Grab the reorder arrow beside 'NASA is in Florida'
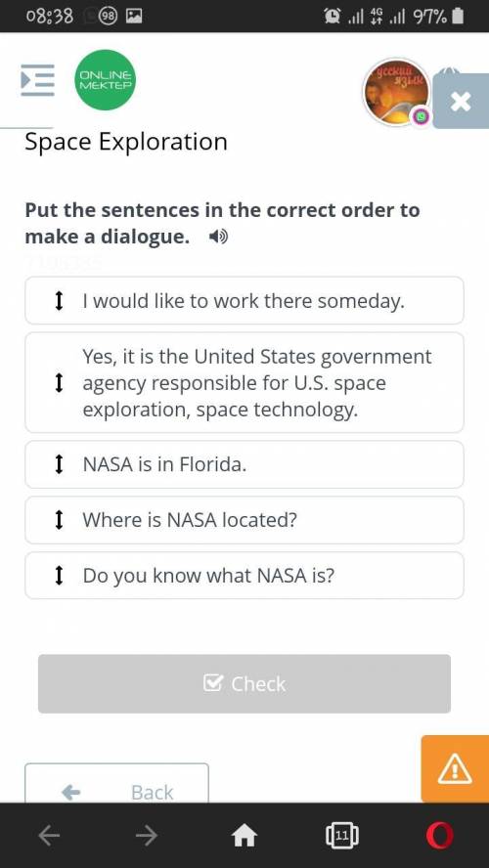This screenshot has height=868, width=489. (58, 464)
